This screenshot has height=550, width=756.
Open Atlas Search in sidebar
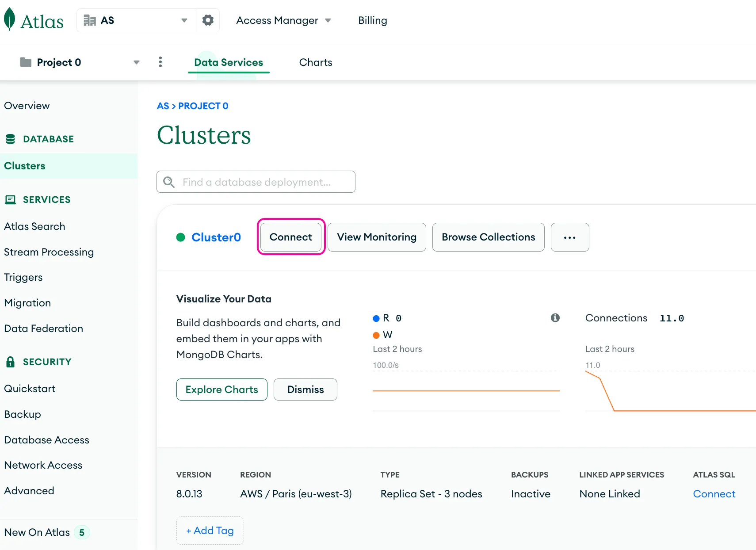[x=34, y=226]
